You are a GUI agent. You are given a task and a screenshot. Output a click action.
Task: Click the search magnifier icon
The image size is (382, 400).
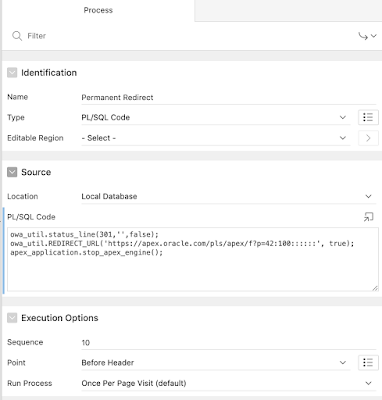(x=17, y=36)
